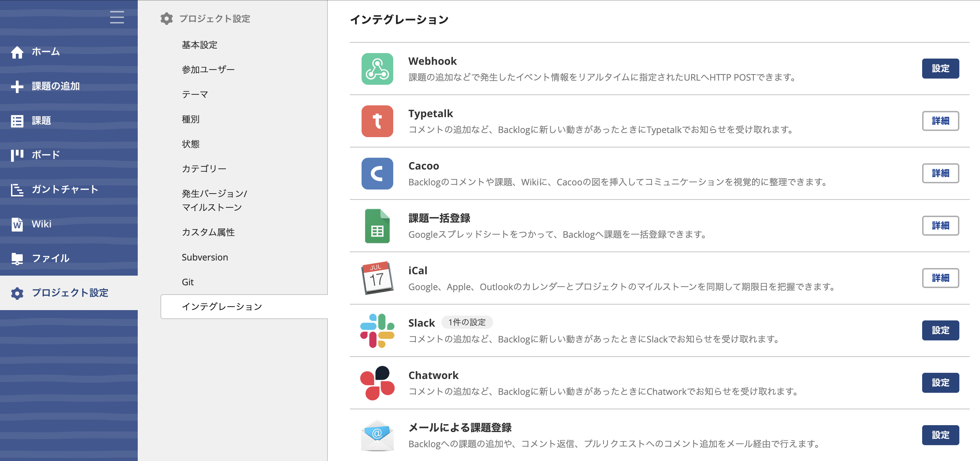
Task: Open 課題の追加 in the sidebar
Action: pyautogui.click(x=69, y=86)
